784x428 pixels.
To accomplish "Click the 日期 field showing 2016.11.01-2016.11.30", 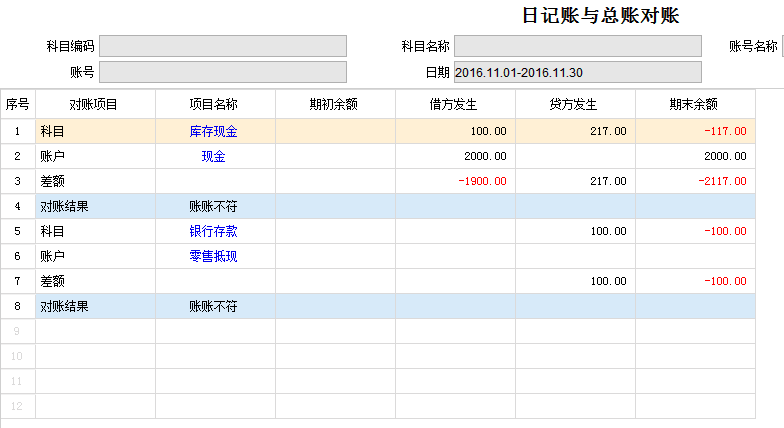I will coord(577,72).
